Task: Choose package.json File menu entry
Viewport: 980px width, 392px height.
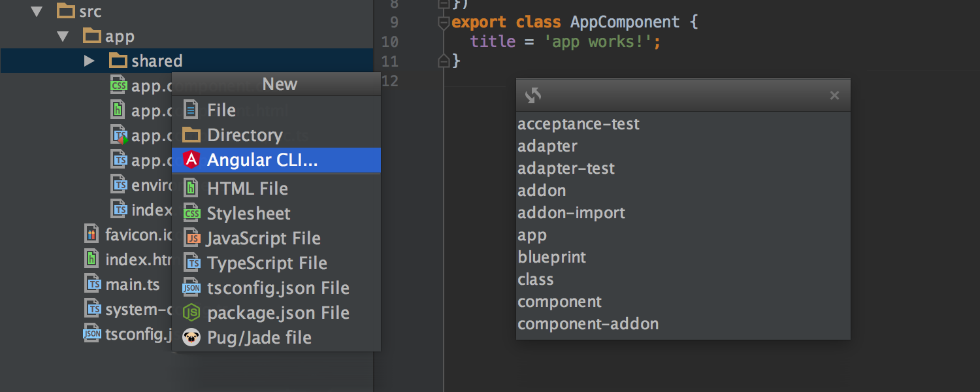Action: 276,313
